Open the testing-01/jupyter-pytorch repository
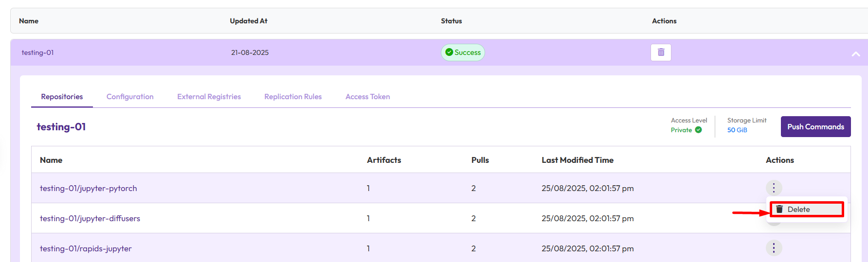The height and width of the screenshot is (262, 868). [x=88, y=188]
